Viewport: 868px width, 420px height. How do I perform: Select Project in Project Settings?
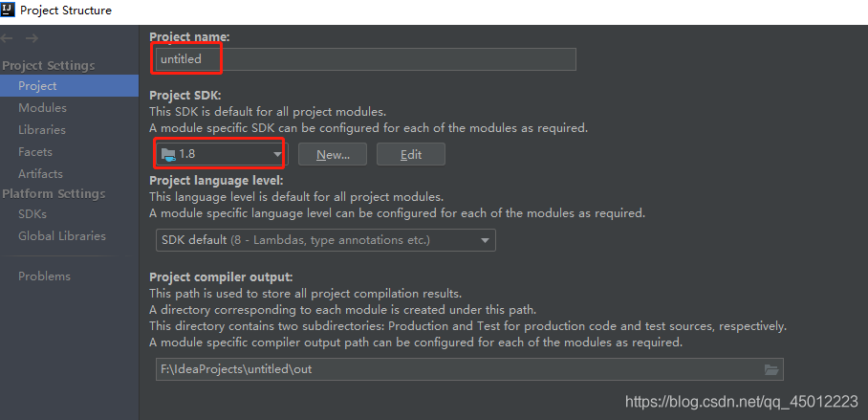[x=69, y=86]
